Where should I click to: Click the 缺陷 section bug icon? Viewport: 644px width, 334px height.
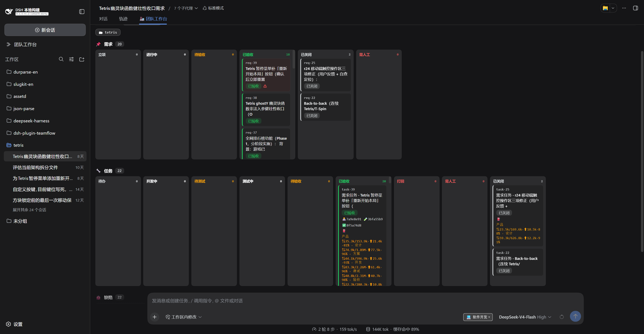98,297
